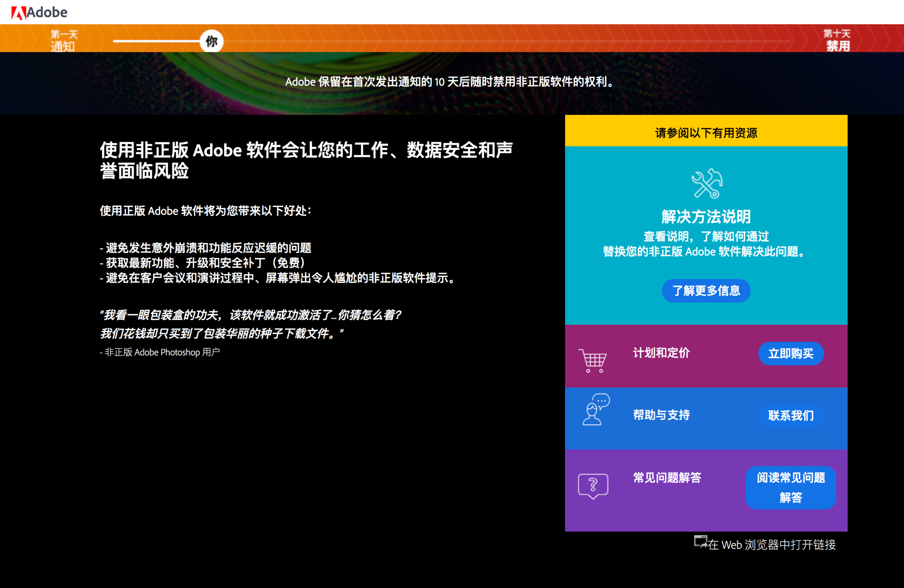Click the wrench and hammer tools icon

(707, 183)
